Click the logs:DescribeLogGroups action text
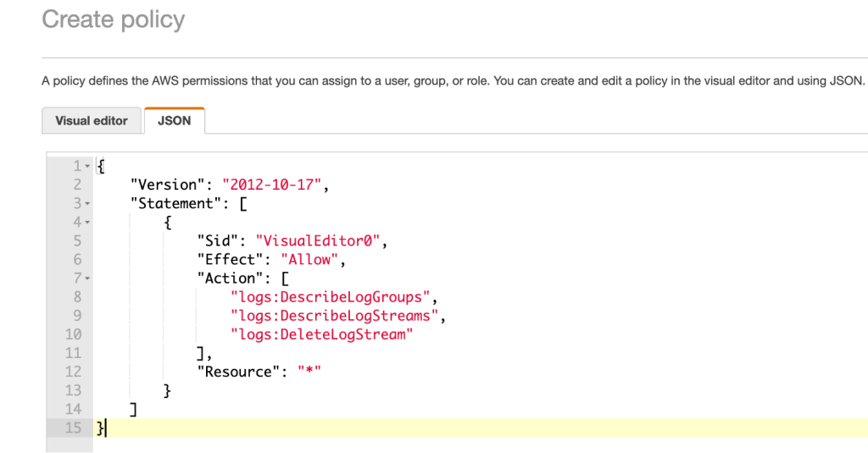This screenshot has width=868, height=453. (331, 297)
